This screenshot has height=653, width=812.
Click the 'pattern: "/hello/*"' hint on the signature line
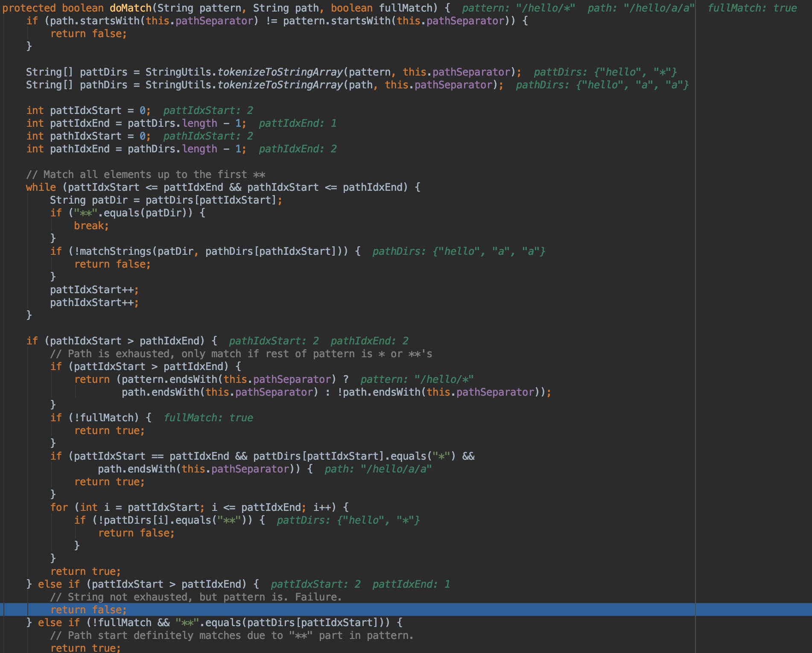coord(519,8)
